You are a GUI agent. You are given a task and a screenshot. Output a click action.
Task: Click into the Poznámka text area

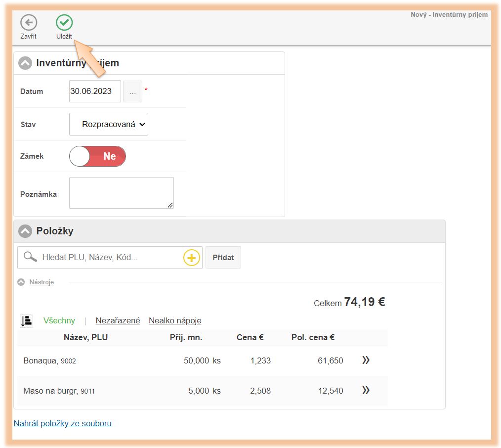[x=121, y=193]
